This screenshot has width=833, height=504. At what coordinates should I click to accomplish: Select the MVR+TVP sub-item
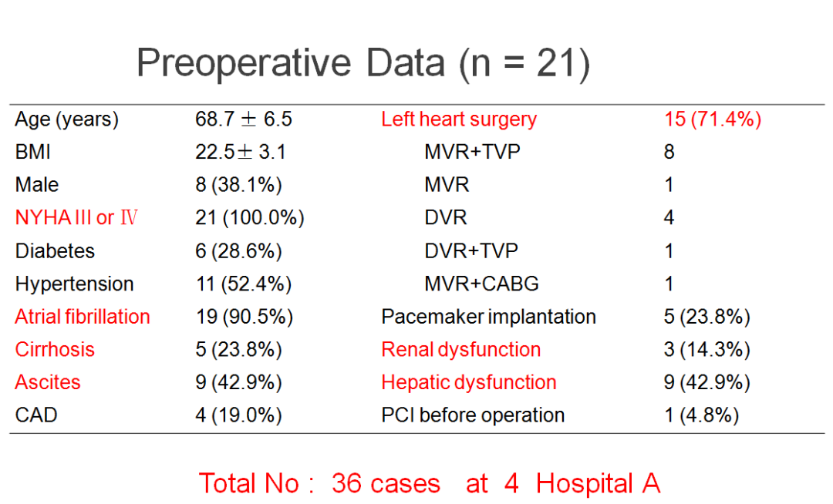tap(472, 153)
